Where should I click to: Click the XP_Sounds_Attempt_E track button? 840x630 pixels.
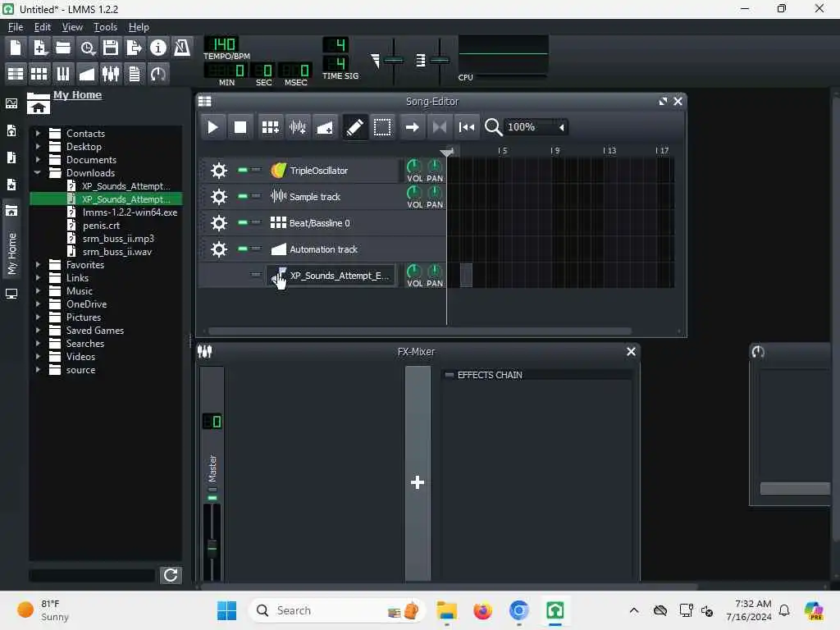[331, 276]
